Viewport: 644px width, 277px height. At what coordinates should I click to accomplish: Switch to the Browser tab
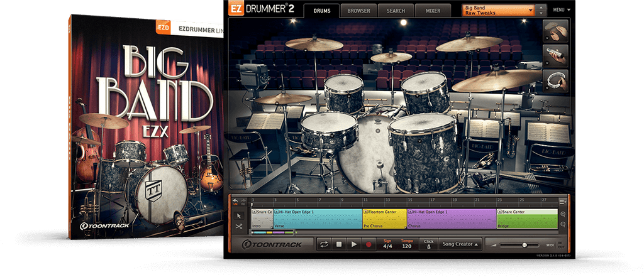358,11
